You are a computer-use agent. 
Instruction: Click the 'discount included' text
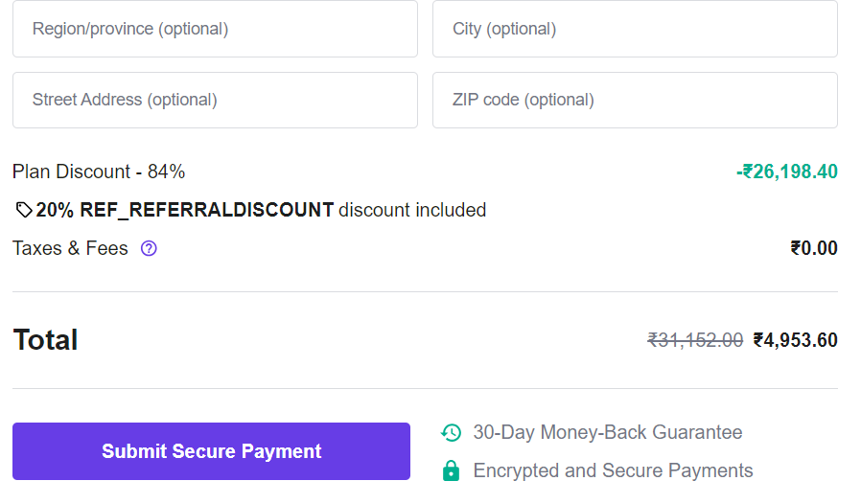point(412,210)
